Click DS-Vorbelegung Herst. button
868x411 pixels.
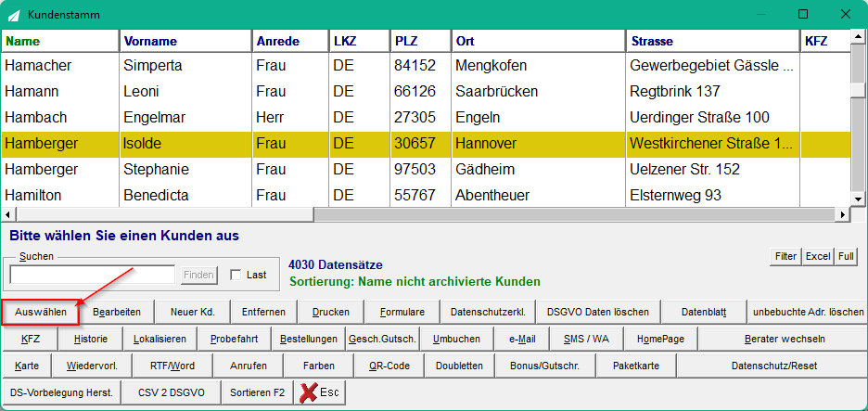61,392
